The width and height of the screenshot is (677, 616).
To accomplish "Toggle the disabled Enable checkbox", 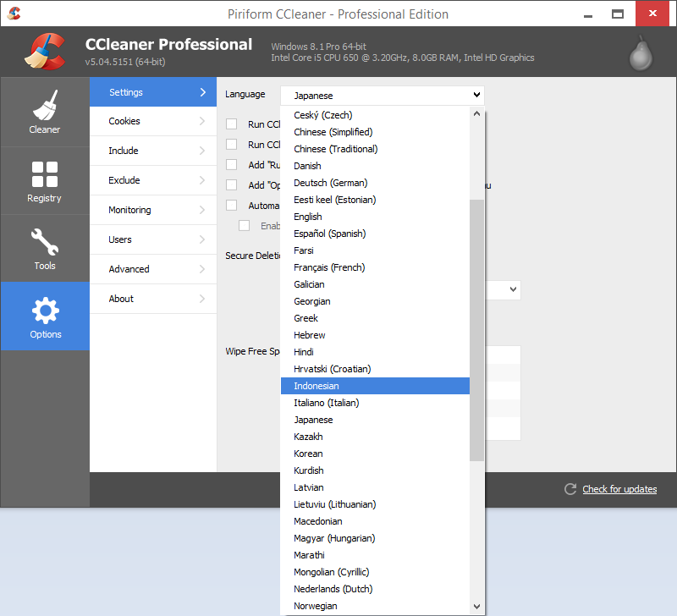I will click(x=244, y=225).
